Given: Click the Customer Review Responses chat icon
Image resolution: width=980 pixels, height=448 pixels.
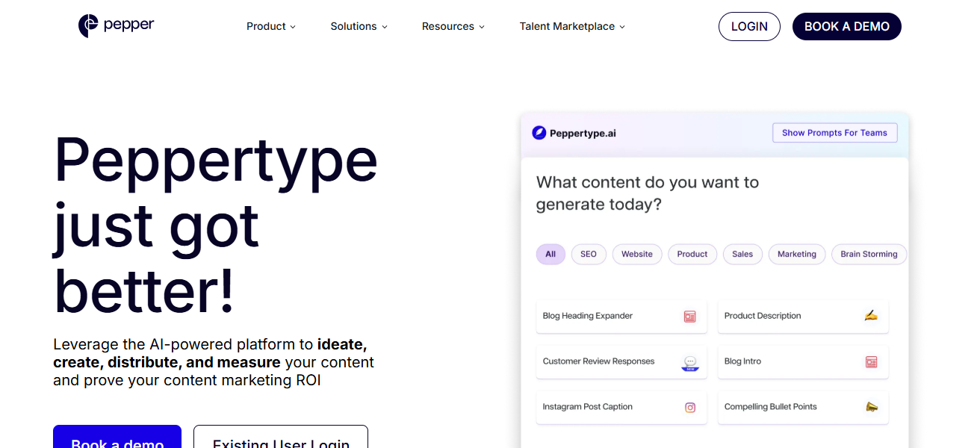Looking at the screenshot, I should tap(690, 362).
